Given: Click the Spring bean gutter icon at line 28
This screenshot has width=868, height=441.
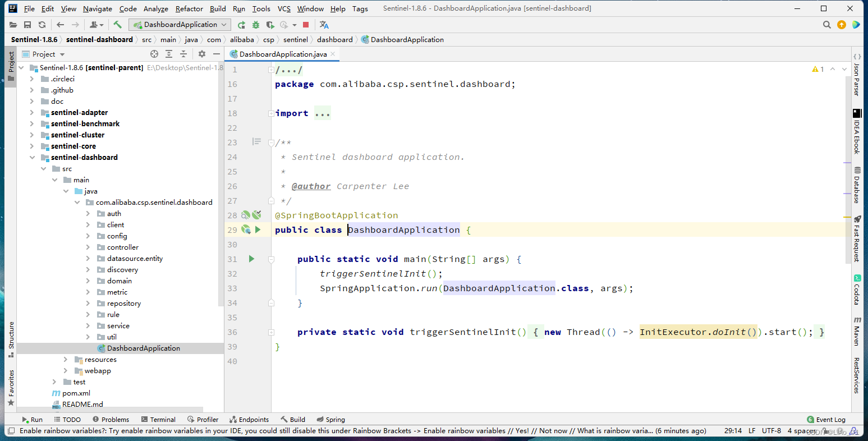Looking at the screenshot, I should point(246,215).
